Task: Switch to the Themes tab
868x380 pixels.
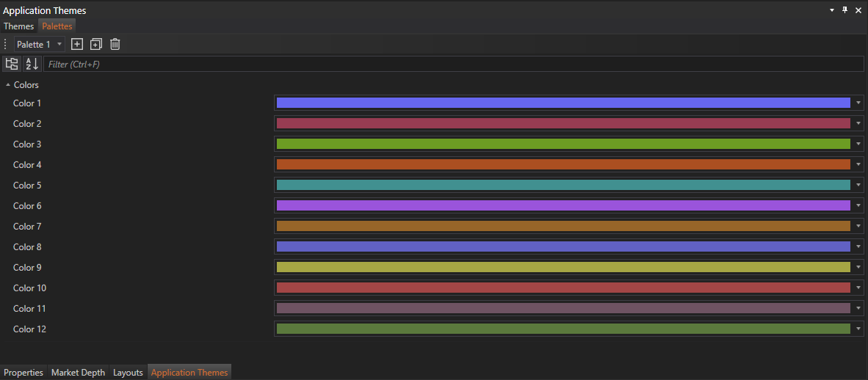Action: 18,26
